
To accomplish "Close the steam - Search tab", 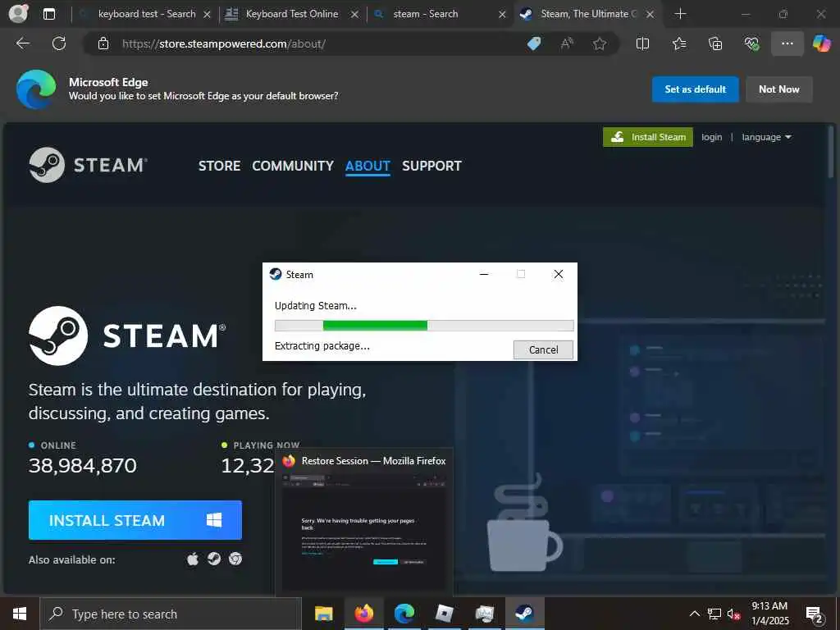I will pyautogui.click(x=502, y=15).
